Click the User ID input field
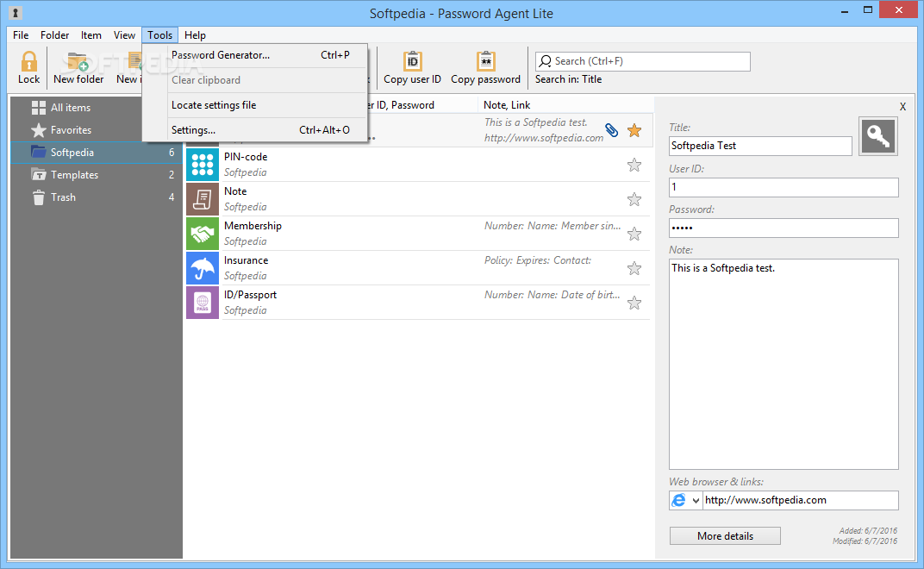The width and height of the screenshot is (924, 569). pos(784,187)
